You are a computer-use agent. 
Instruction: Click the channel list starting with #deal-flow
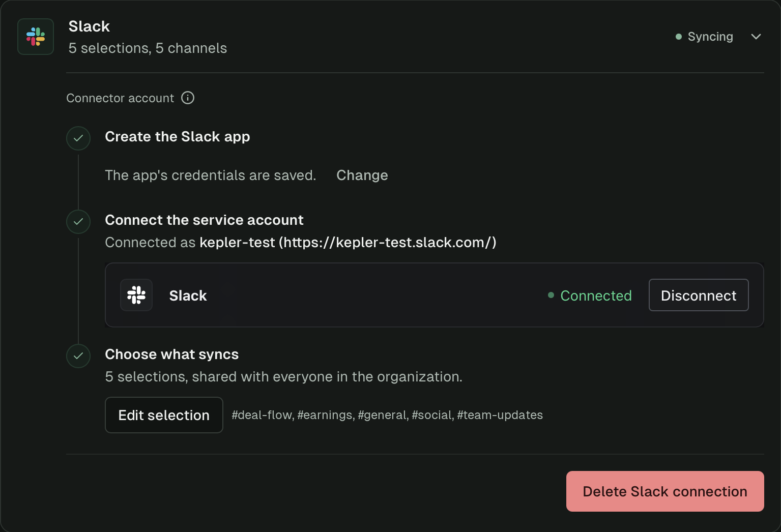click(387, 415)
